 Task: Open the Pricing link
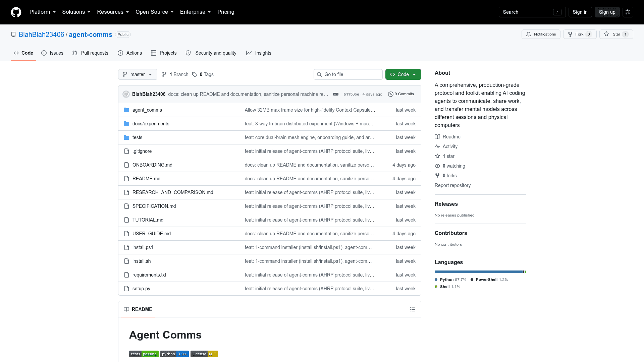pos(226,12)
